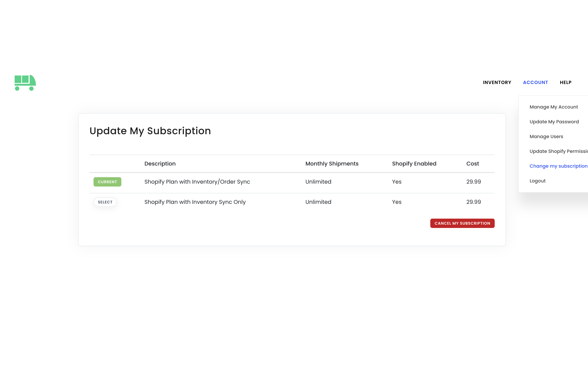
Task: Select the Inventory Sync Only plan
Action: click(x=105, y=202)
